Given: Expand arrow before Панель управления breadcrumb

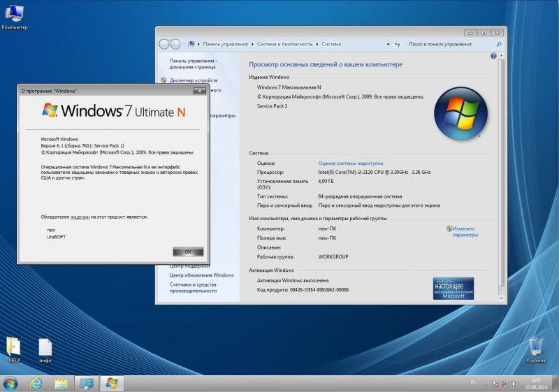Looking at the screenshot, I should 198,45.
